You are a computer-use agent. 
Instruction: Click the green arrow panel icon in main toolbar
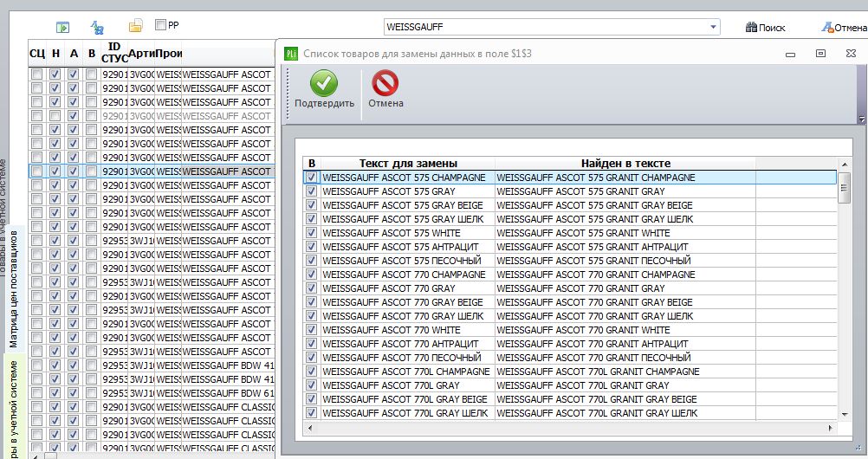(x=62, y=27)
